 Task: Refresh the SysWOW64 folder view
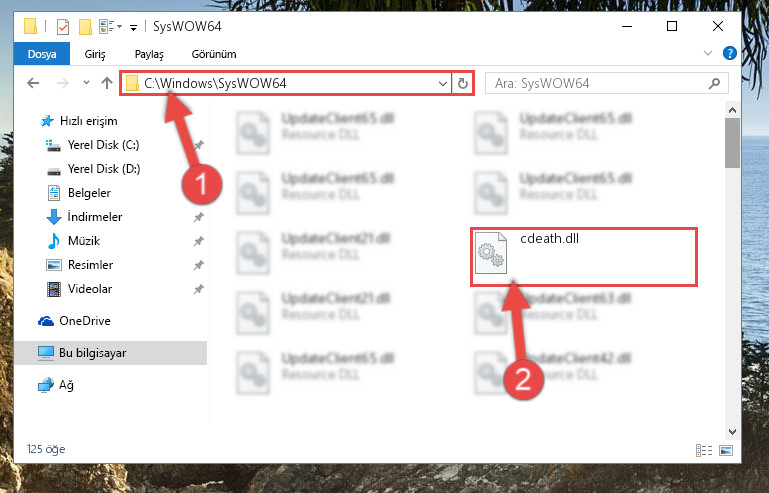[x=462, y=83]
